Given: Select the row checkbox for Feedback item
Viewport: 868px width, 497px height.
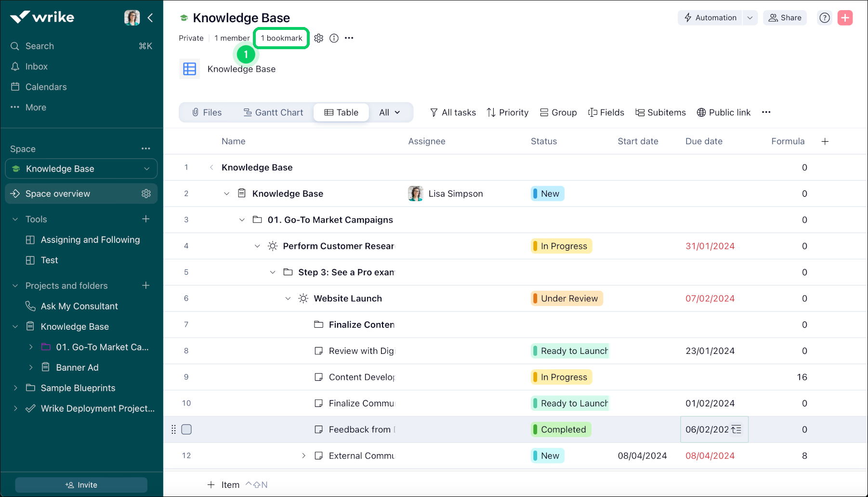Looking at the screenshot, I should point(186,429).
